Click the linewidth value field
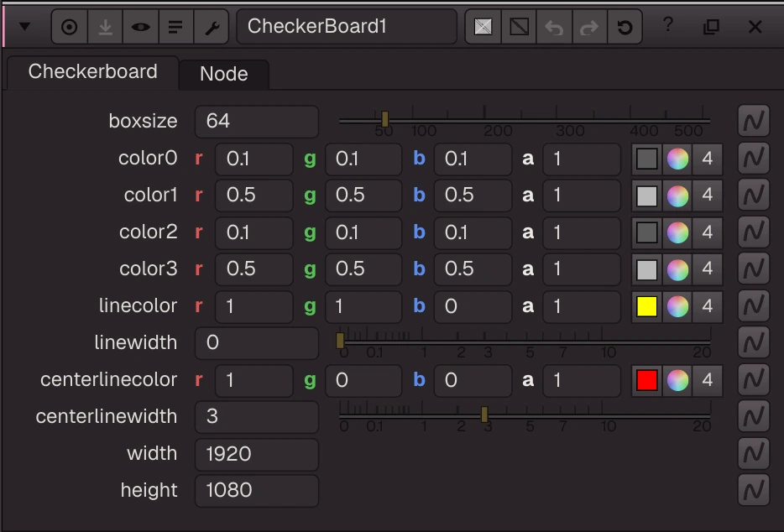The width and height of the screenshot is (784, 532). tap(257, 343)
